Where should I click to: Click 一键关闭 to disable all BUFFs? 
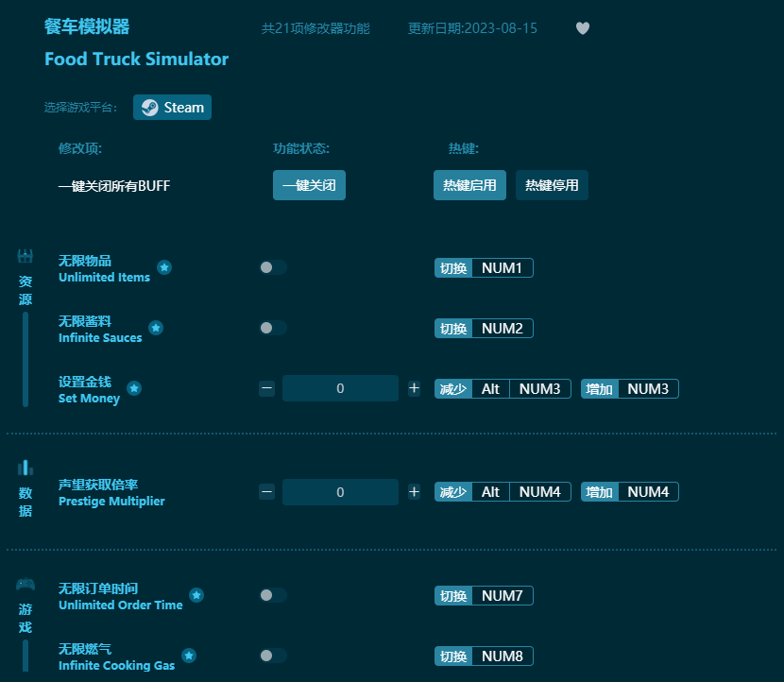tap(309, 185)
